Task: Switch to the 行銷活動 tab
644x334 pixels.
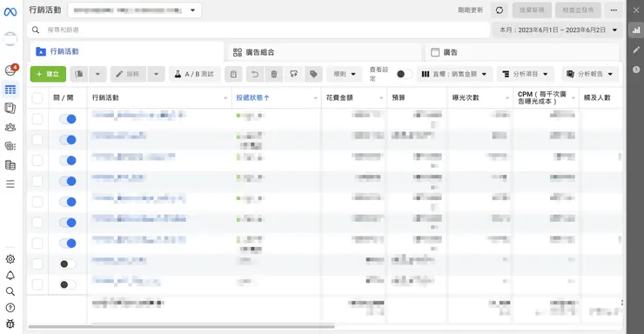Action: point(127,51)
